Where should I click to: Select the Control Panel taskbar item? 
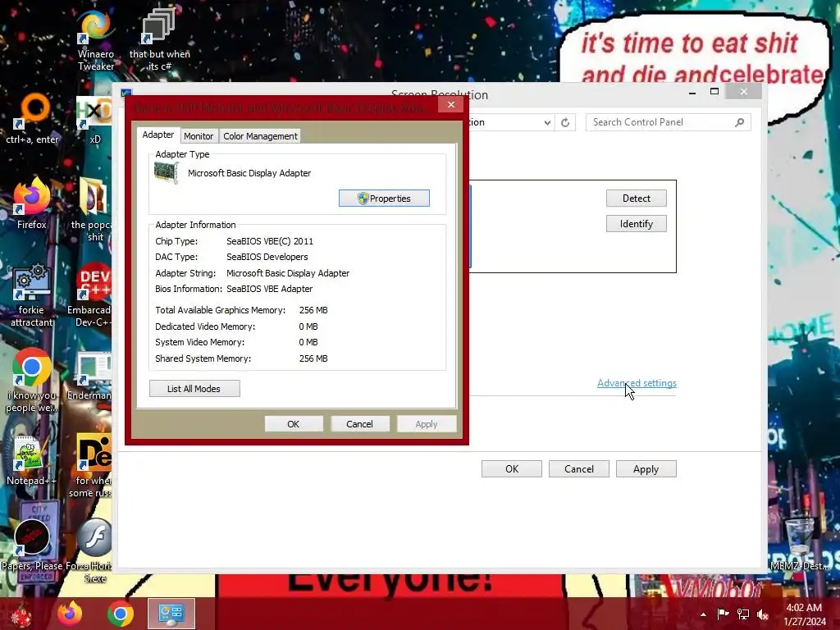point(171,614)
